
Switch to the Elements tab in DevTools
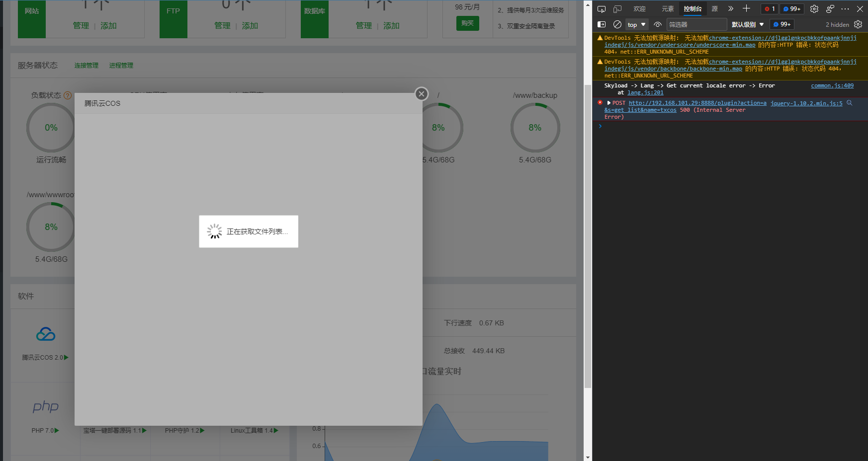click(668, 9)
